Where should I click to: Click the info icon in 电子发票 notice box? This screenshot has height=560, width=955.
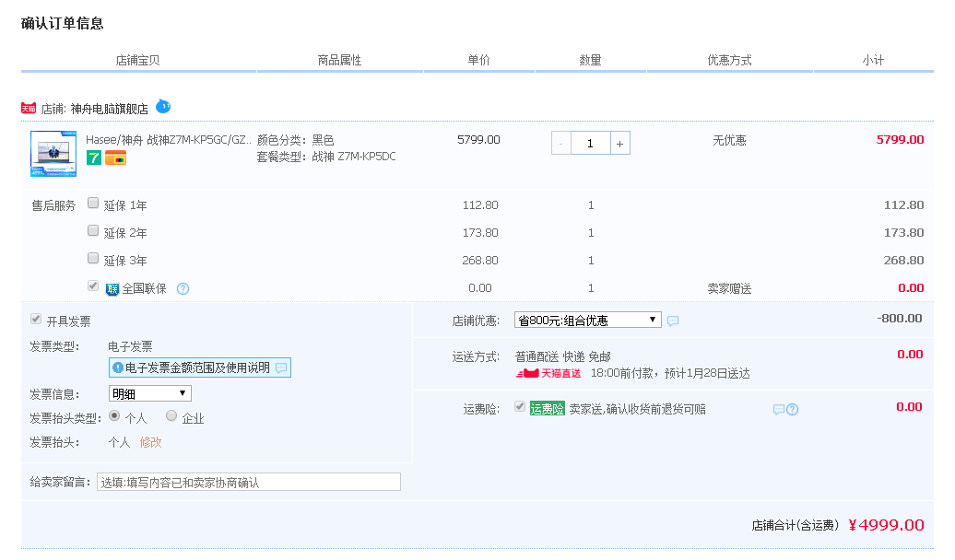[x=118, y=367]
